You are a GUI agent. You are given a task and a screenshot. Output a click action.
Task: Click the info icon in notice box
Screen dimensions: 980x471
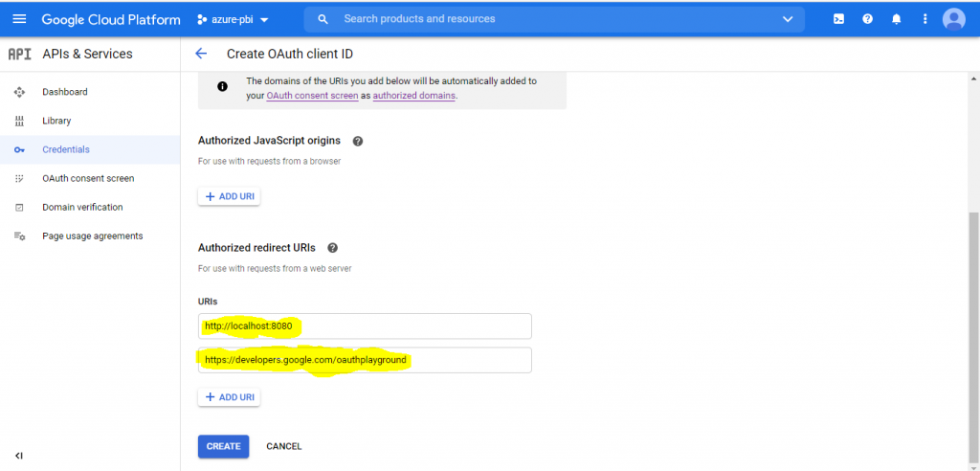click(x=222, y=86)
